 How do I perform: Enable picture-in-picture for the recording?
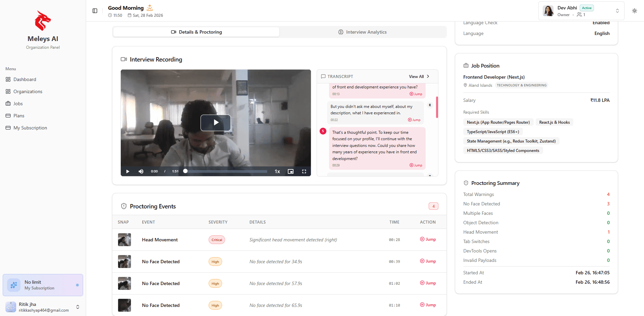[x=290, y=171]
